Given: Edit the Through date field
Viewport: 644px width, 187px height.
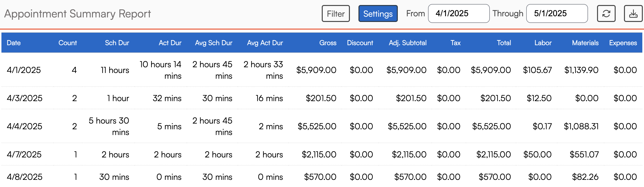Looking at the screenshot, I should click(557, 14).
